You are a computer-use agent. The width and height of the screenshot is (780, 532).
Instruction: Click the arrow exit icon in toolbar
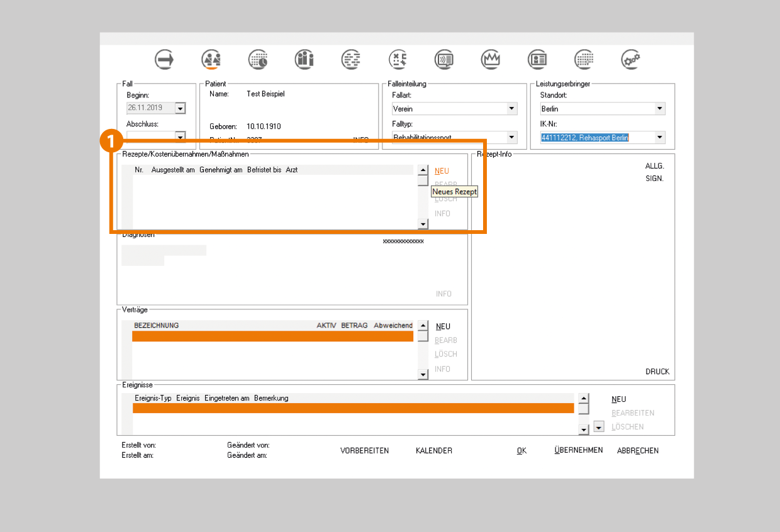[164, 59]
